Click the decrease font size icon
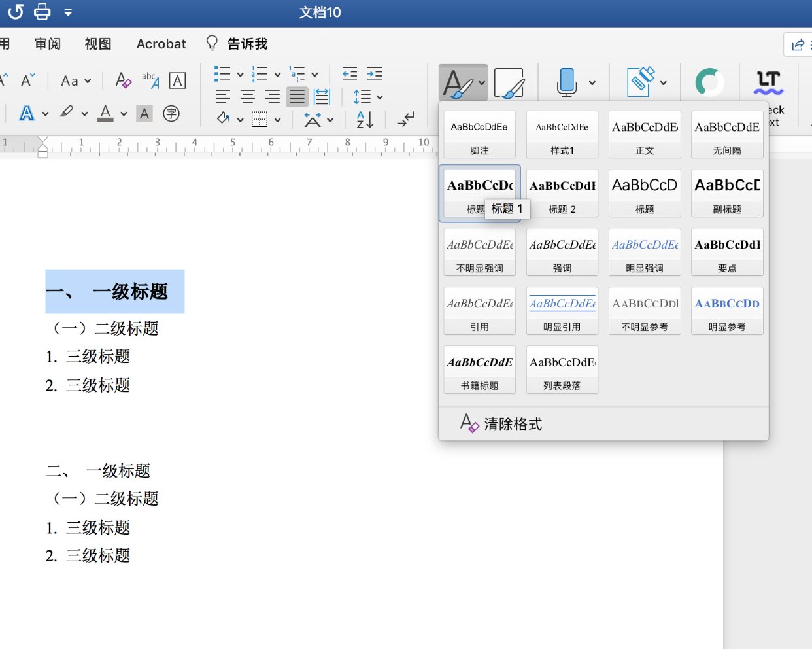 pos(27,80)
